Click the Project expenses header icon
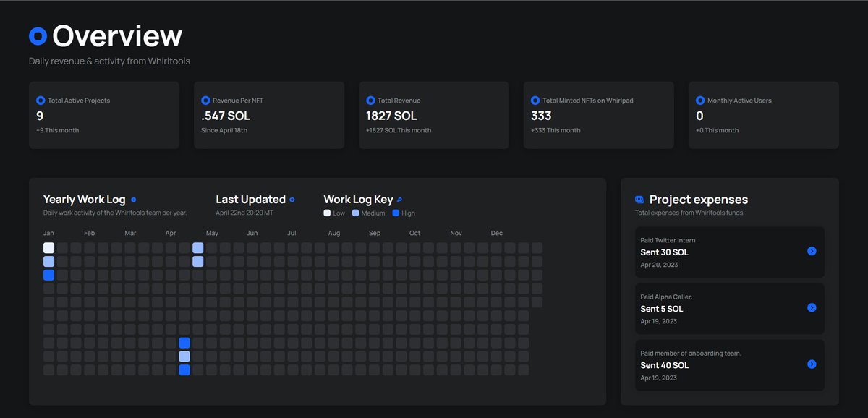 (639, 200)
